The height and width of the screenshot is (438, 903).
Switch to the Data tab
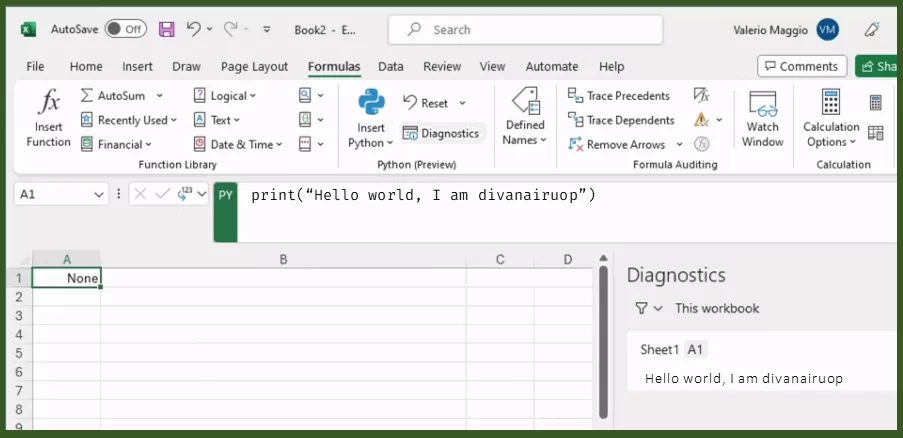391,67
